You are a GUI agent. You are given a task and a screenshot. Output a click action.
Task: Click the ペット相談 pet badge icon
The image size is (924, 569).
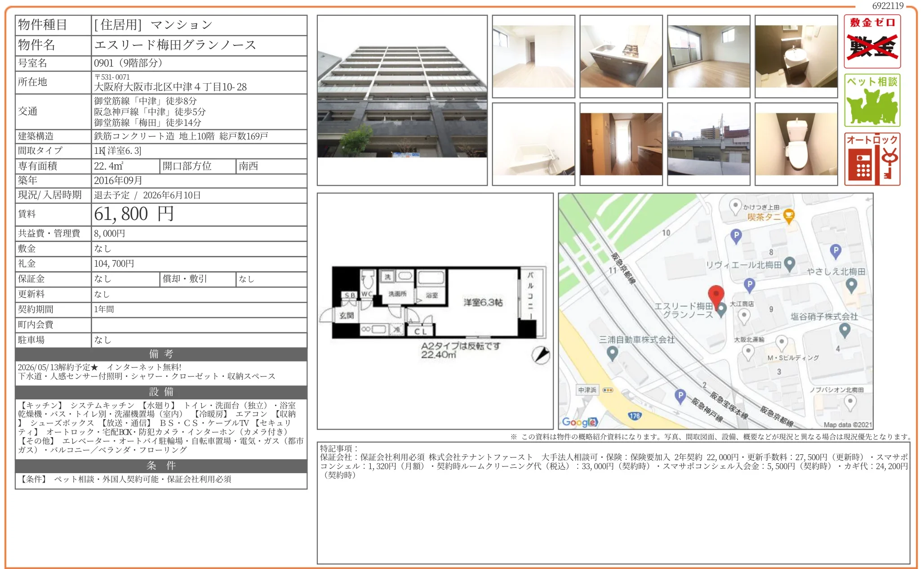(872, 100)
